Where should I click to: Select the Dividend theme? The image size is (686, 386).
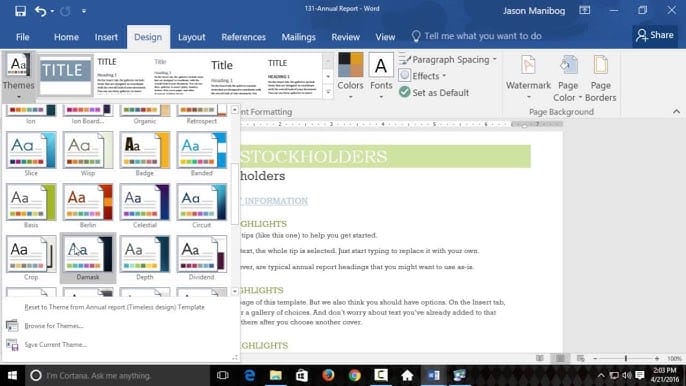coord(202,258)
